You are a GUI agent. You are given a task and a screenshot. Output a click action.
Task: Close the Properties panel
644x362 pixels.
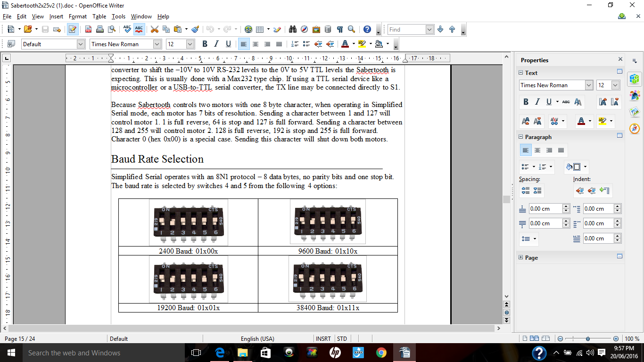click(620, 59)
